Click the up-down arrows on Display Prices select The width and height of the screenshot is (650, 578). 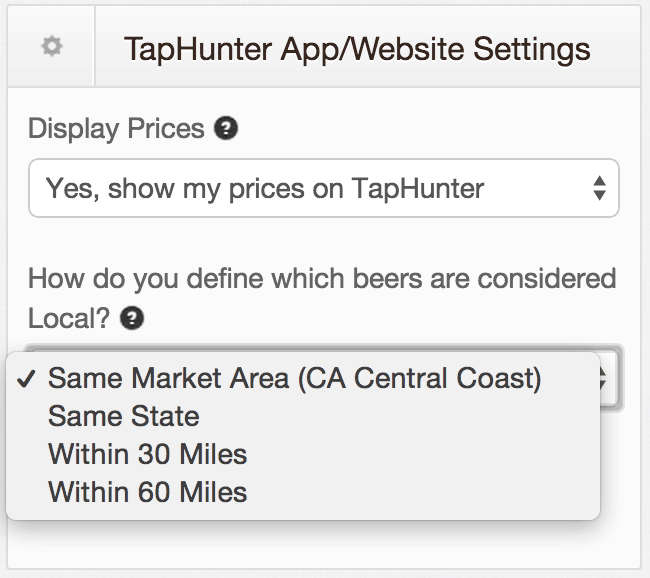coord(599,188)
